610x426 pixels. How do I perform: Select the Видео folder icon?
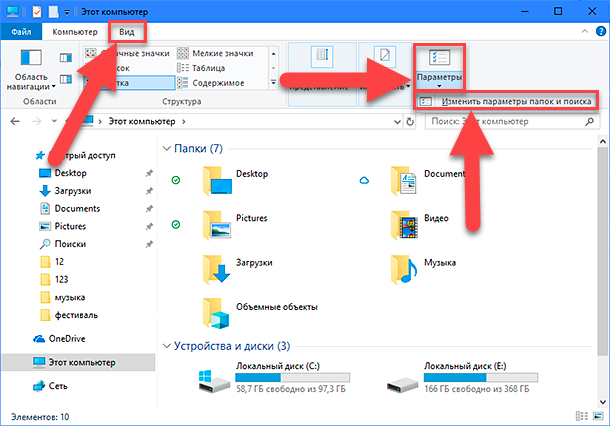click(404, 225)
